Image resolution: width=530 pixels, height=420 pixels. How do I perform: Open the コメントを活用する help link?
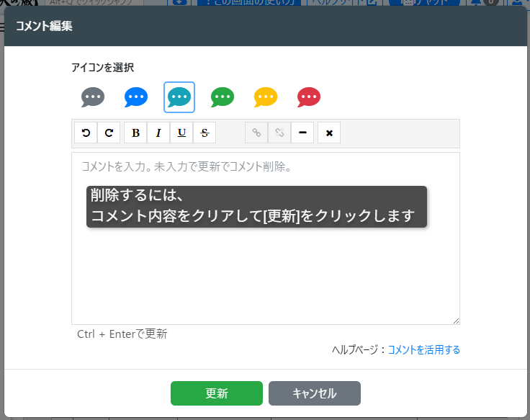pos(423,350)
